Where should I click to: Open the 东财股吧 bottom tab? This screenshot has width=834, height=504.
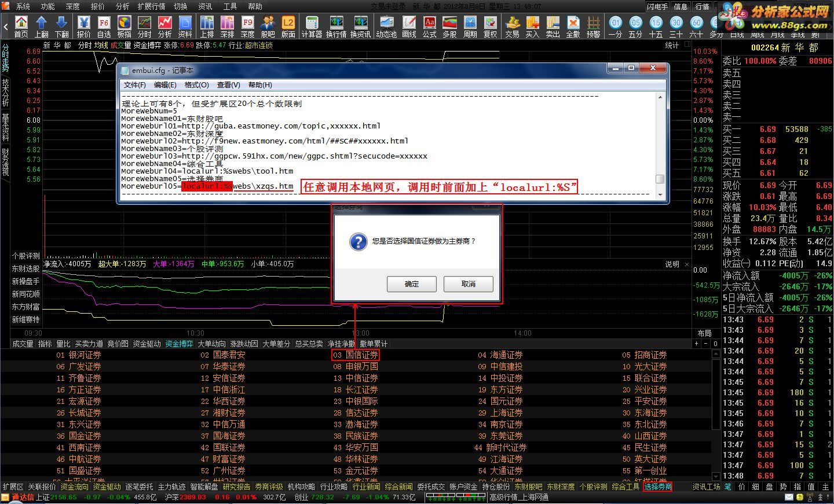(x=528, y=487)
